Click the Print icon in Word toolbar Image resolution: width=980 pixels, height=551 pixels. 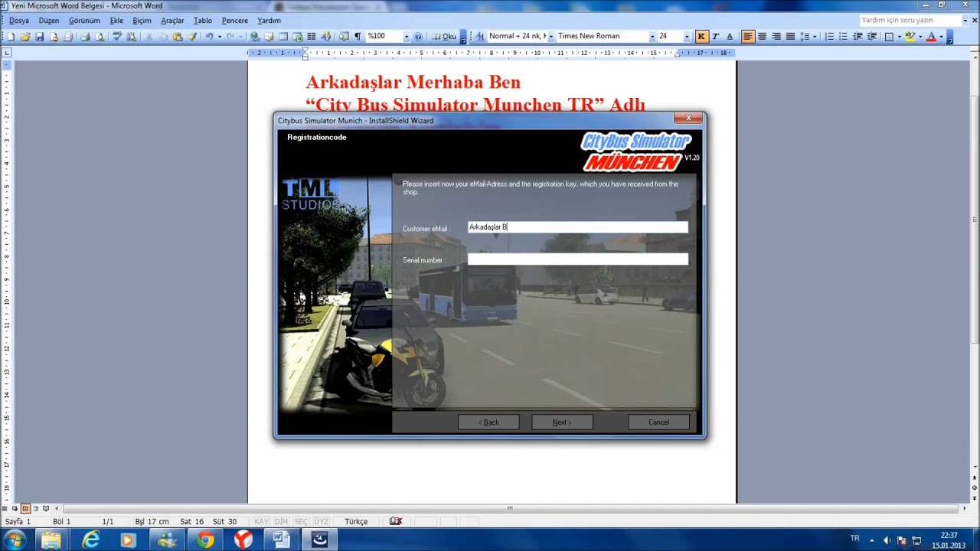(85, 36)
